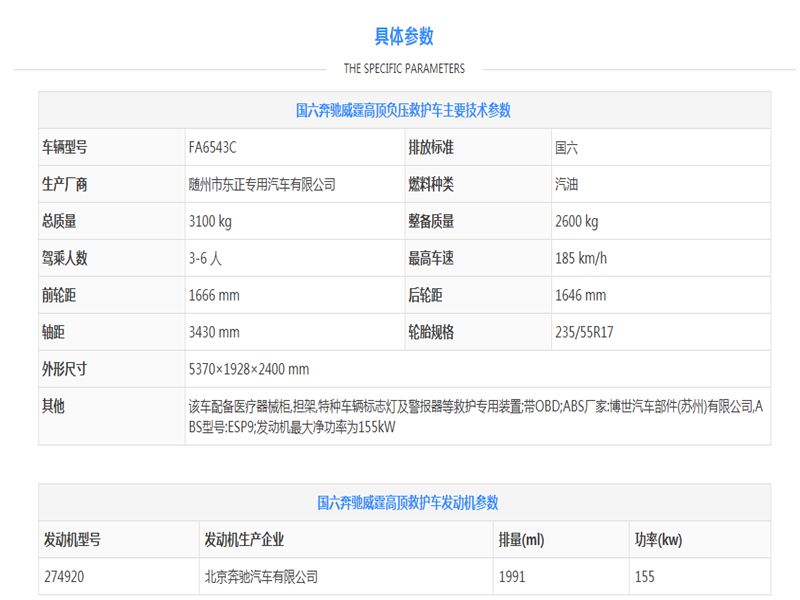Select 北京奔驰汽车有限公司 engine maker text
This screenshot has width=800, height=600.
pyautogui.click(x=261, y=577)
